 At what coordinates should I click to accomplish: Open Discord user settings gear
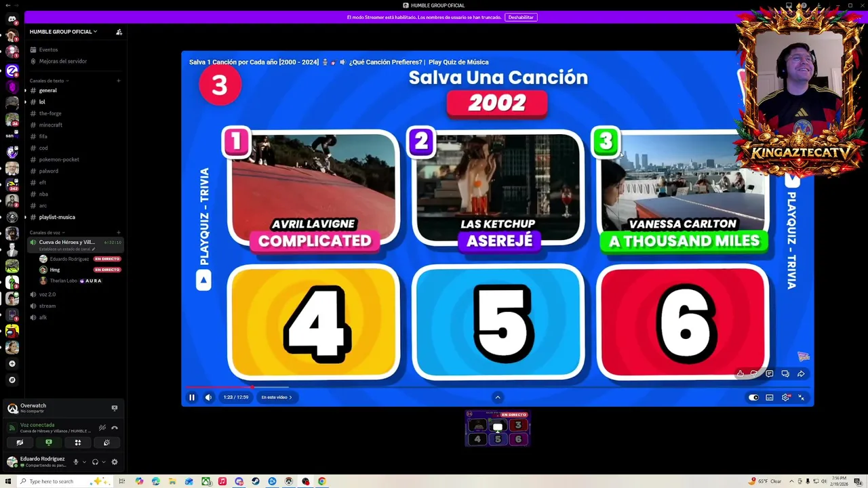tap(114, 462)
